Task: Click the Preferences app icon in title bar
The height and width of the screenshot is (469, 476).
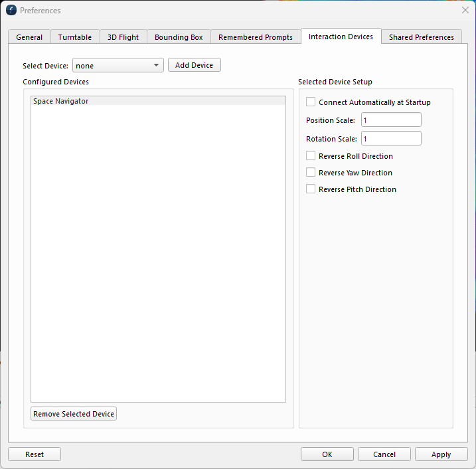Action: coord(11,10)
